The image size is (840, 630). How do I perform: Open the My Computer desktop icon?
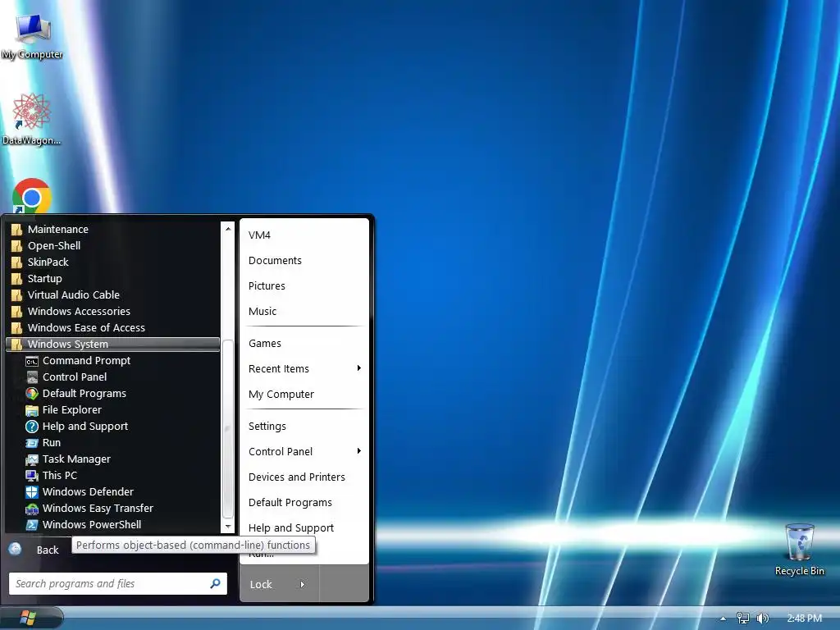(x=32, y=36)
